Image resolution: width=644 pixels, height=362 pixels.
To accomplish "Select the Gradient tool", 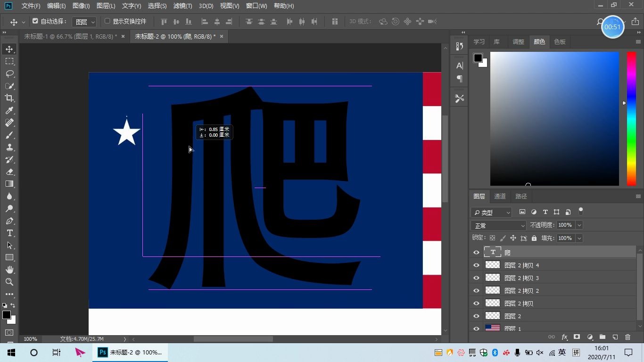I will tap(9, 184).
